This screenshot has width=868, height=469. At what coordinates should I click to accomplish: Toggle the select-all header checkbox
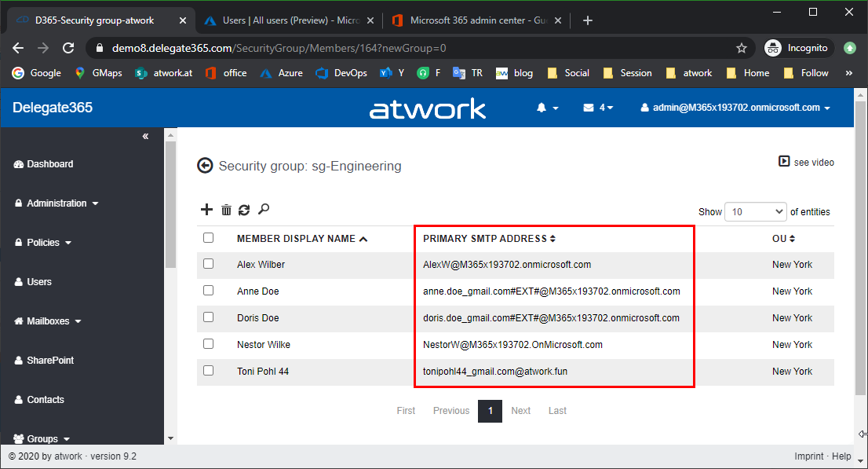208,238
